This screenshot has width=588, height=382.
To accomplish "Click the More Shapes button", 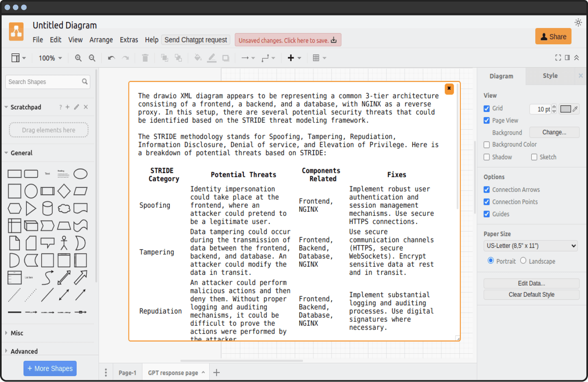I will tap(50, 368).
